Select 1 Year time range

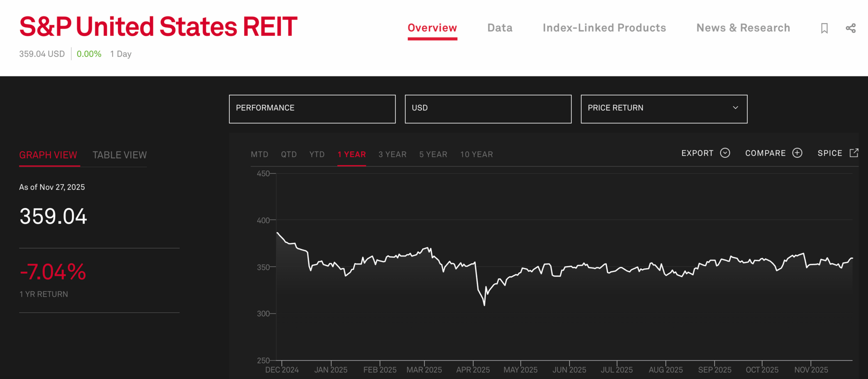tap(352, 154)
